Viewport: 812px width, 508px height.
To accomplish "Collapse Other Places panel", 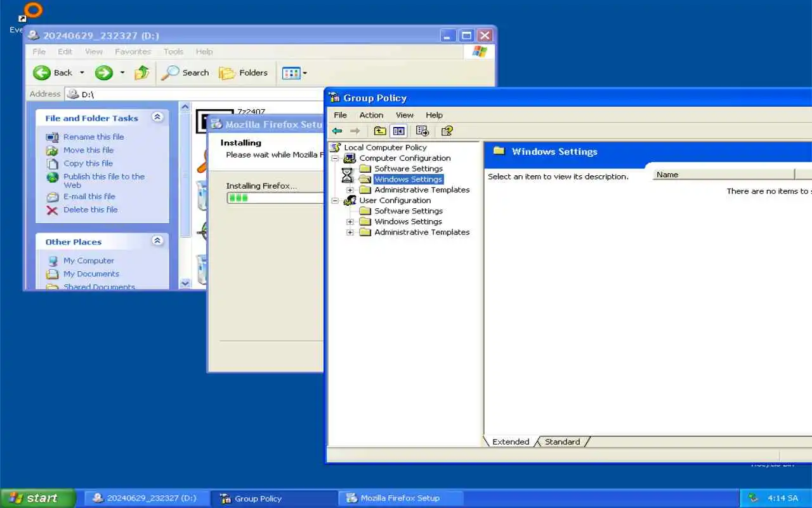I will 157,241.
